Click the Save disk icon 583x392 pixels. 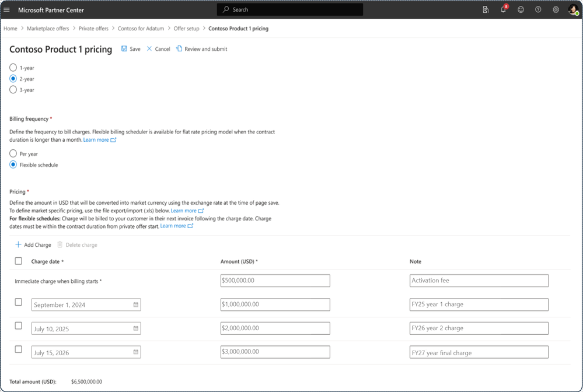124,48
